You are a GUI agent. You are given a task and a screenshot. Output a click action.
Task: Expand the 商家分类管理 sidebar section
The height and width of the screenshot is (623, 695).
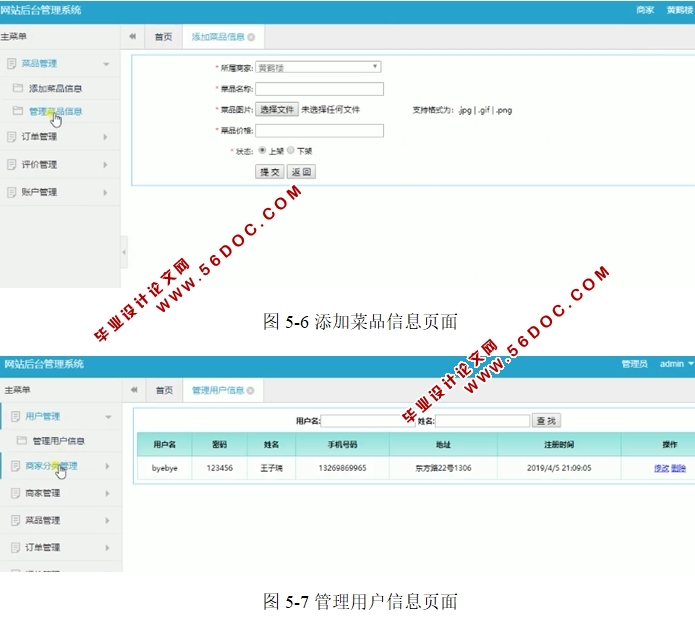pyautogui.click(x=106, y=466)
